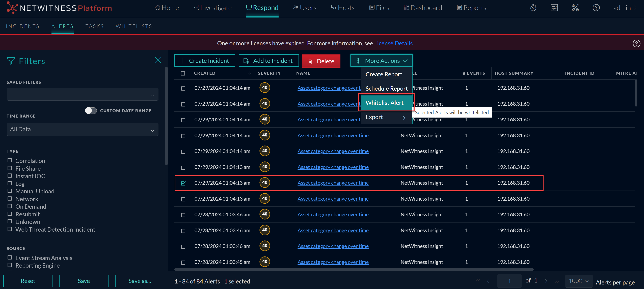Expand the Export submenu
This screenshot has height=289, width=644.
click(387, 117)
